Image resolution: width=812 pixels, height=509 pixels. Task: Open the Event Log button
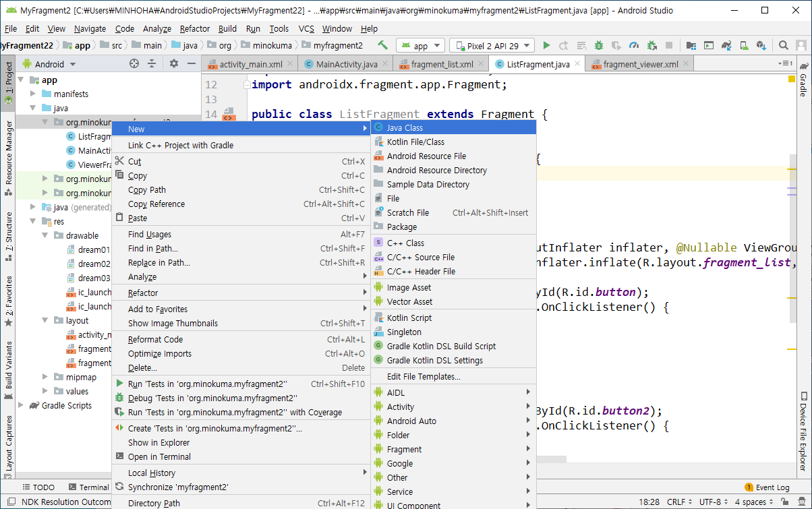pyautogui.click(x=767, y=487)
